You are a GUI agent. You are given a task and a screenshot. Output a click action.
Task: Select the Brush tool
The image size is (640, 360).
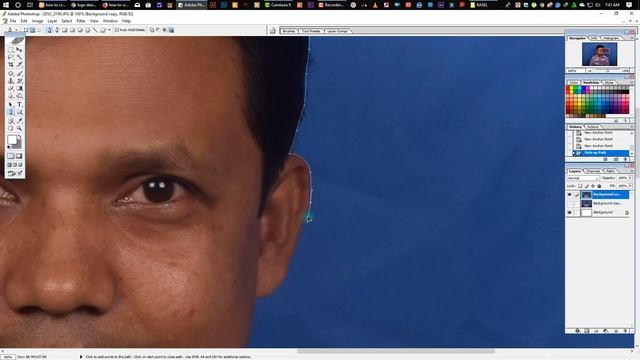20,74
